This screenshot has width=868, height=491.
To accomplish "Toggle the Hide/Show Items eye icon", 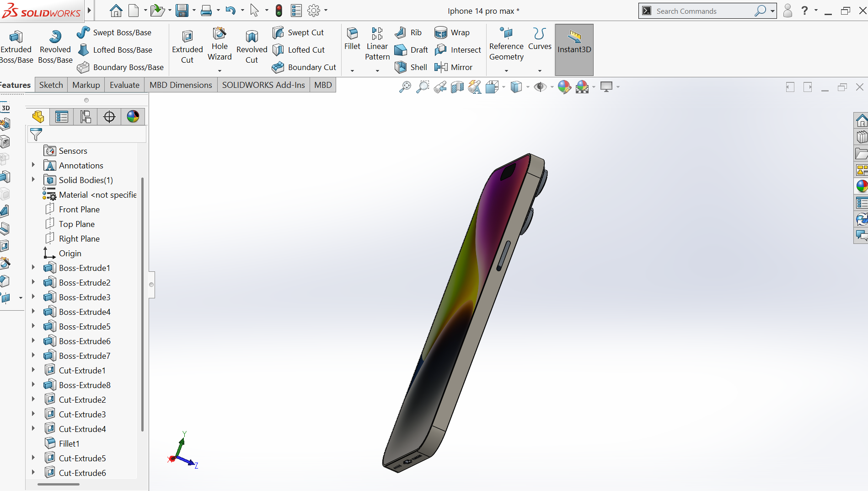I will [x=540, y=87].
